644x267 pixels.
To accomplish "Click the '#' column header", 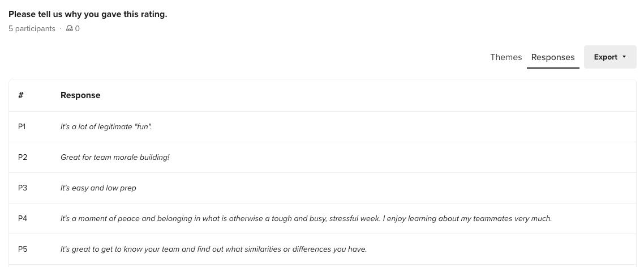I will click(21, 95).
